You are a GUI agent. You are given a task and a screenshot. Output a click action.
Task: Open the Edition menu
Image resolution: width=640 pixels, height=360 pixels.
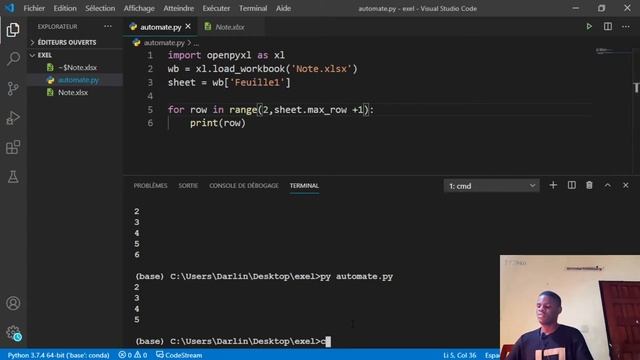(x=65, y=8)
